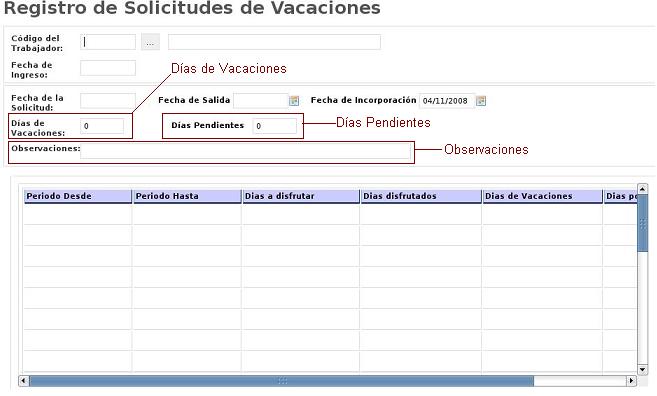Click into the Observaciones text field
The width and height of the screenshot is (657, 396).
246,151
